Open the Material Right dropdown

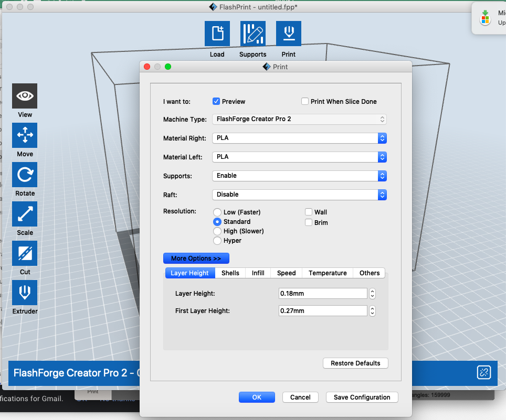click(299, 138)
